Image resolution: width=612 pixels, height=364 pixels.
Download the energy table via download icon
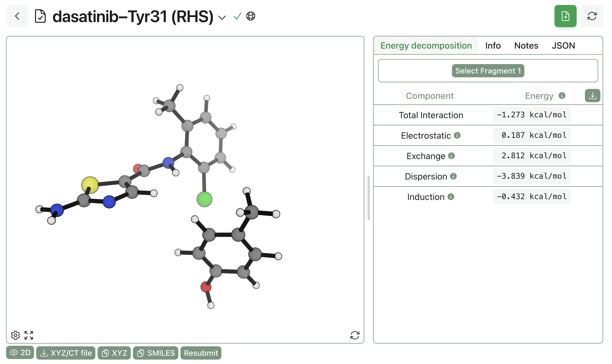coord(592,96)
